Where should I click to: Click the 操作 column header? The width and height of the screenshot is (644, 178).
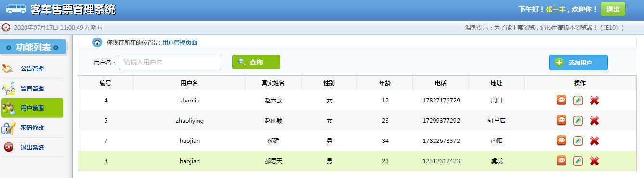point(580,83)
